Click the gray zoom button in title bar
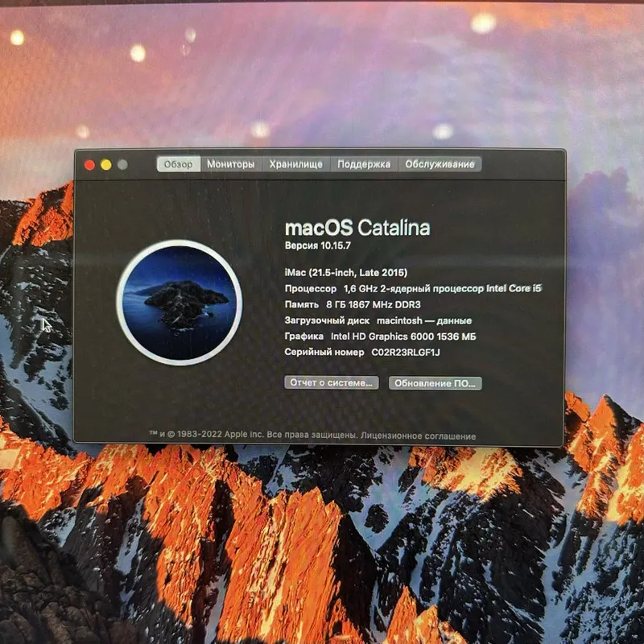Screen dimensions: 644x644 click(x=122, y=165)
